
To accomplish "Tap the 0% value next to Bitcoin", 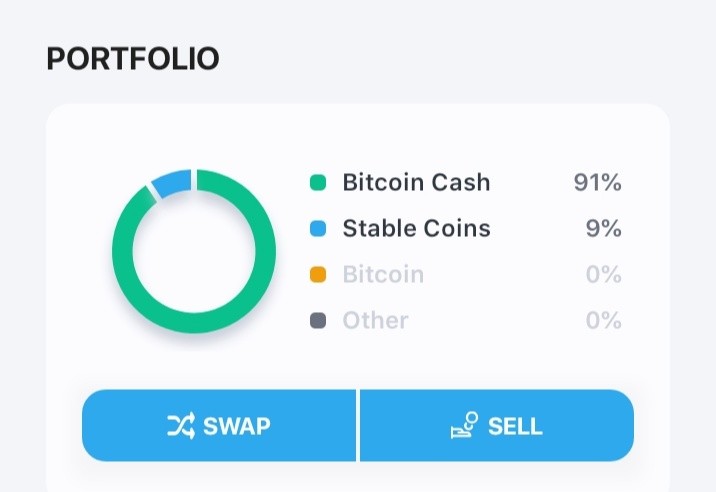I will [x=604, y=275].
